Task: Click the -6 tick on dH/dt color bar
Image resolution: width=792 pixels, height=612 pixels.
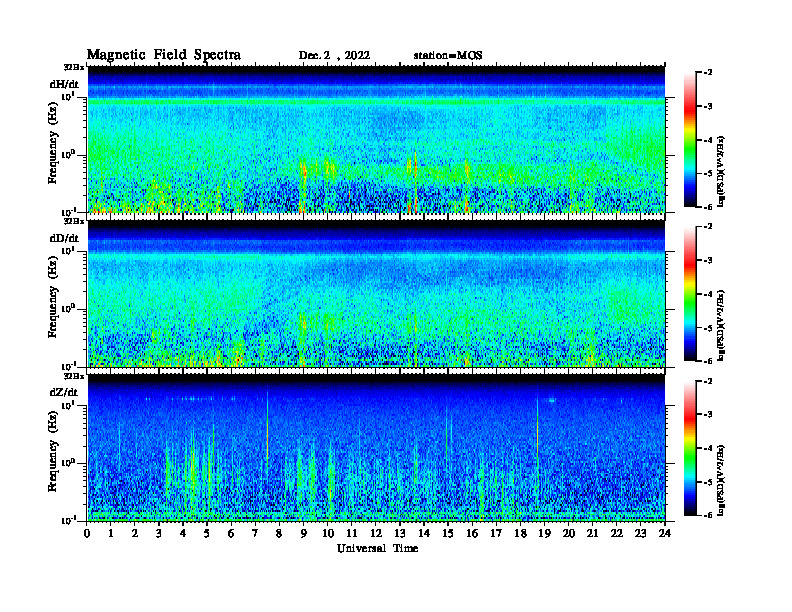Action: pos(708,207)
